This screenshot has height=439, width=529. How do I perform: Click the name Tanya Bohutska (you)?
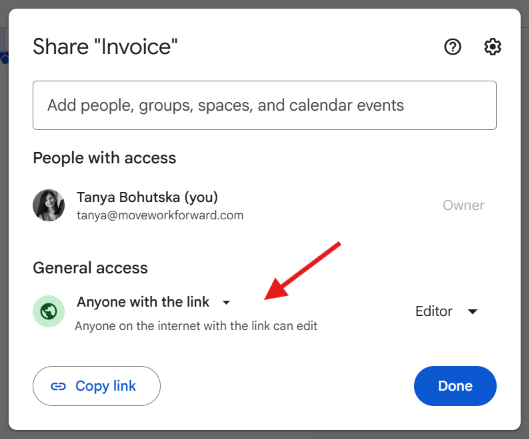pyautogui.click(x=147, y=197)
